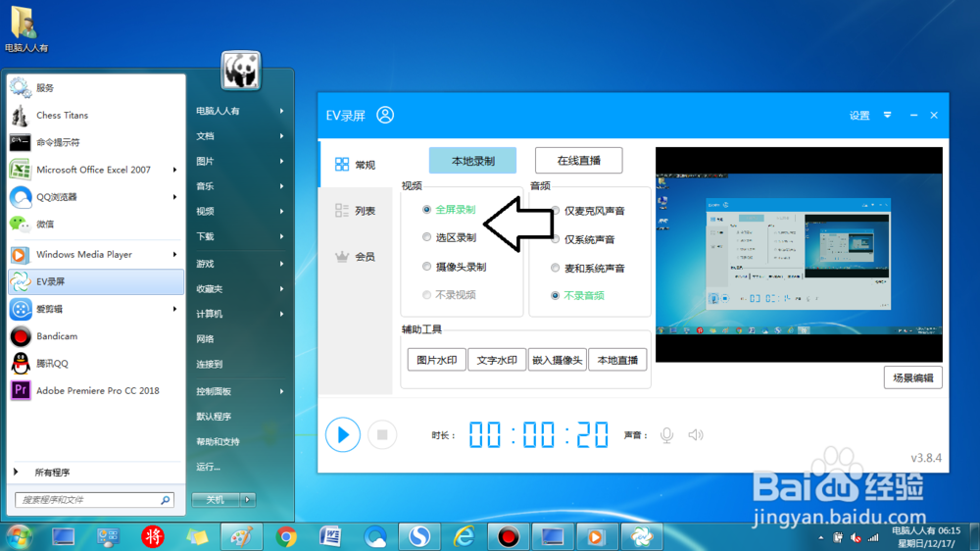Expand 所有程序 in Start menu

[96, 473]
